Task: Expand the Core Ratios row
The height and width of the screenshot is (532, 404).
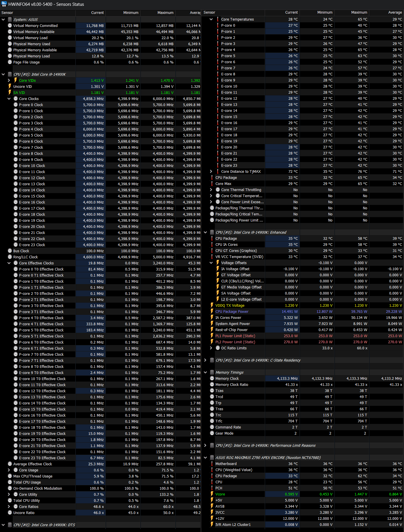Action: tap(9, 506)
